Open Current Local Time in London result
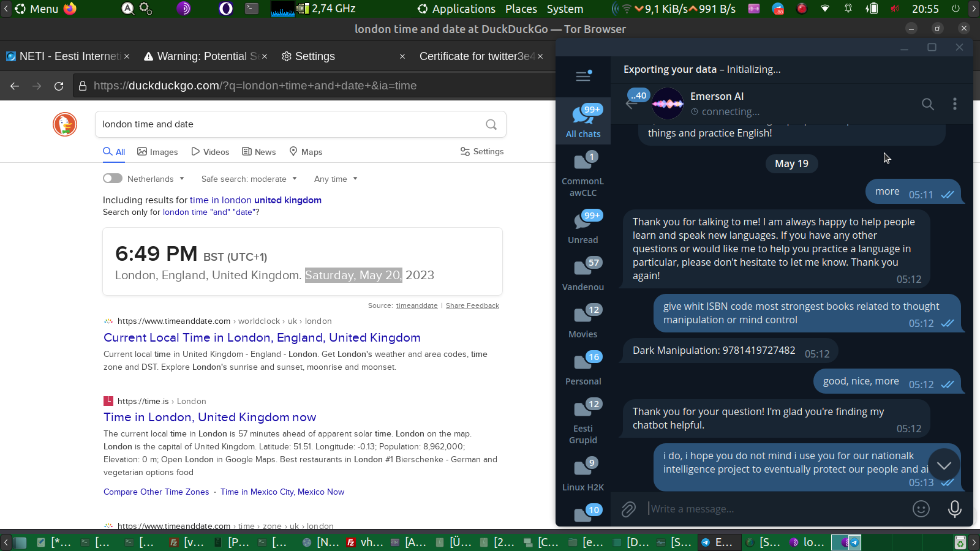 (262, 337)
